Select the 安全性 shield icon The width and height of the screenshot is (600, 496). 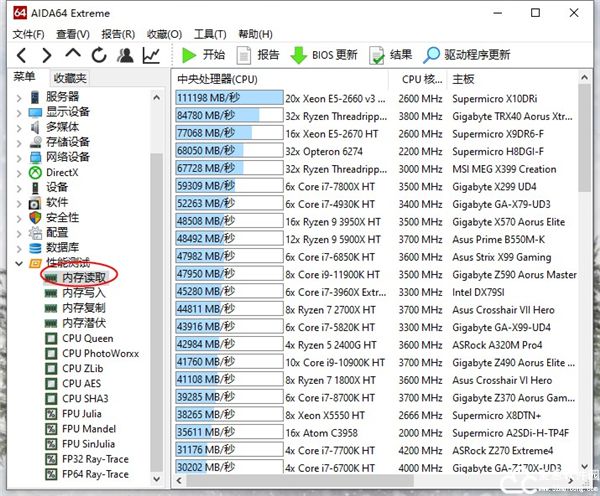(35, 218)
